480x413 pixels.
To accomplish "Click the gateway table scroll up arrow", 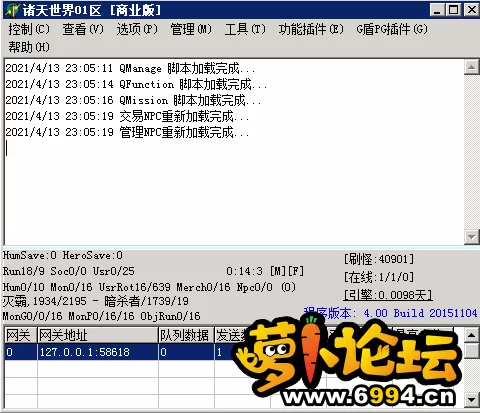I will tap(471, 335).
